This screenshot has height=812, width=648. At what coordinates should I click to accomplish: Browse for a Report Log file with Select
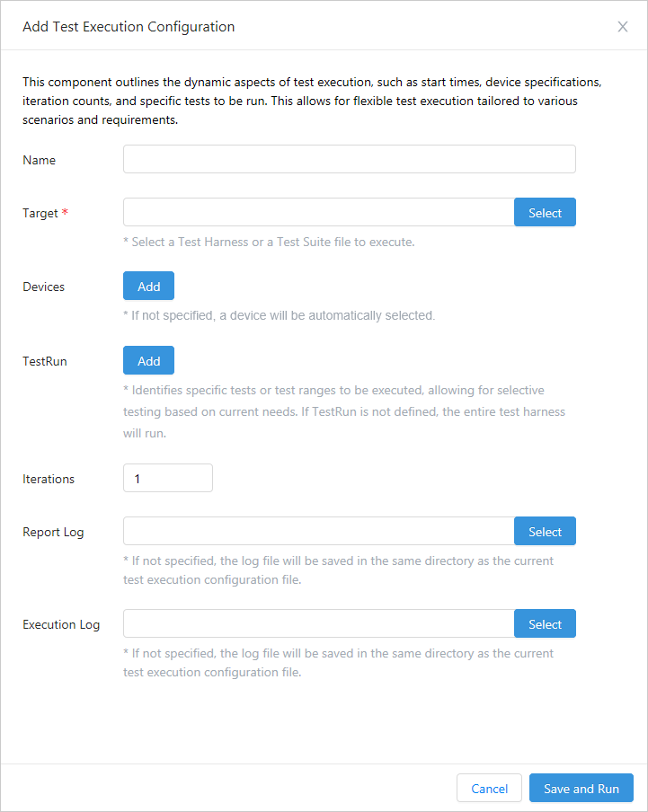tap(545, 531)
